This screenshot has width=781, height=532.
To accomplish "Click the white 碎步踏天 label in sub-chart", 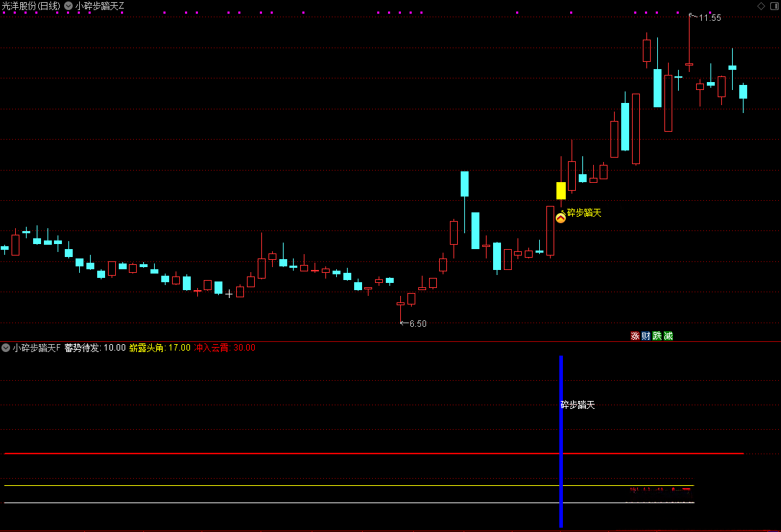I will click(x=578, y=405).
